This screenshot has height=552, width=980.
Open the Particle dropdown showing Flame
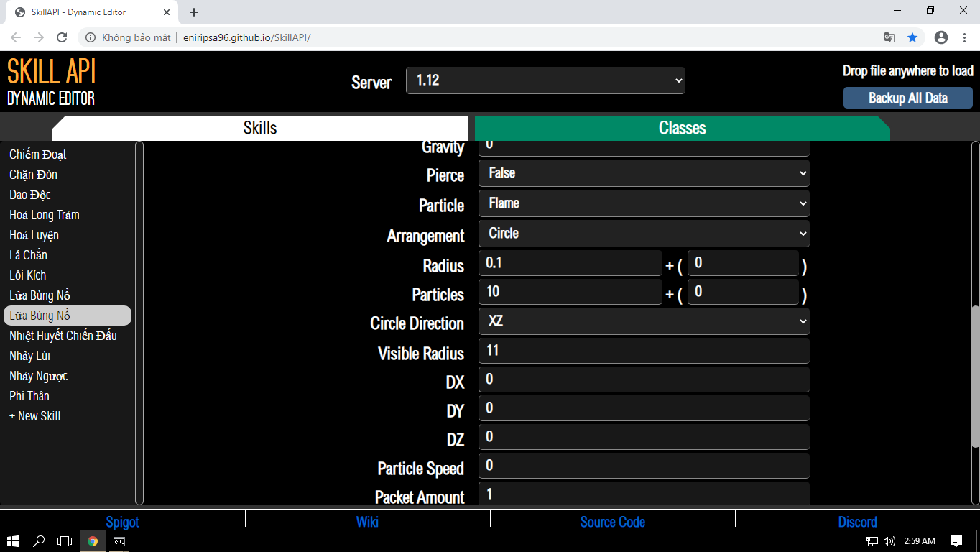coord(644,203)
